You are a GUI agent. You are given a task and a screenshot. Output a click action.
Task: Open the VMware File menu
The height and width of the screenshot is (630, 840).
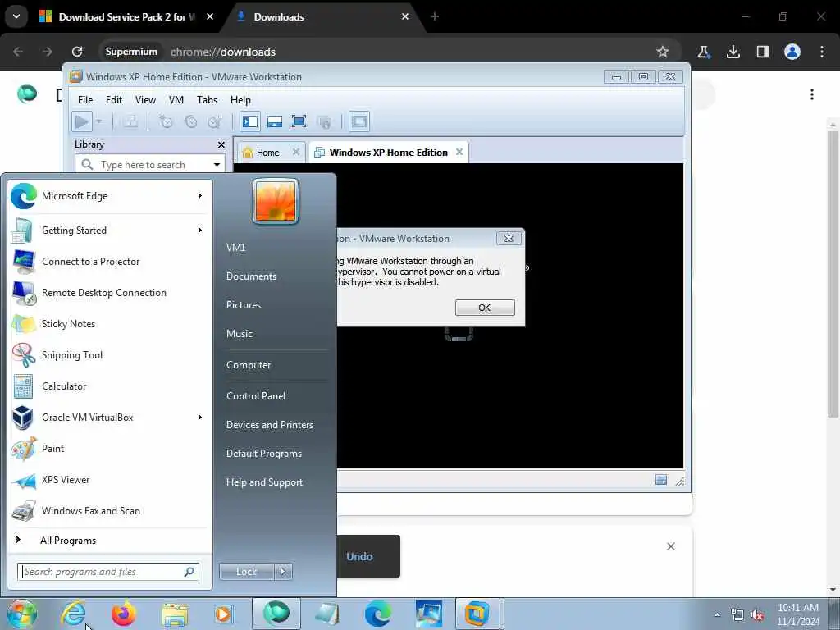(85, 99)
